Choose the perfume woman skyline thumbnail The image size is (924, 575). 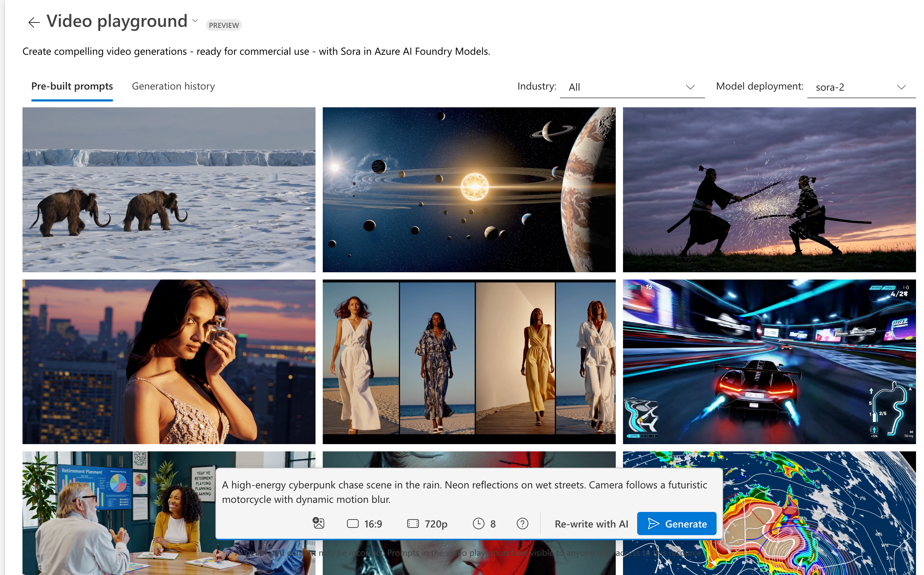pos(169,362)
